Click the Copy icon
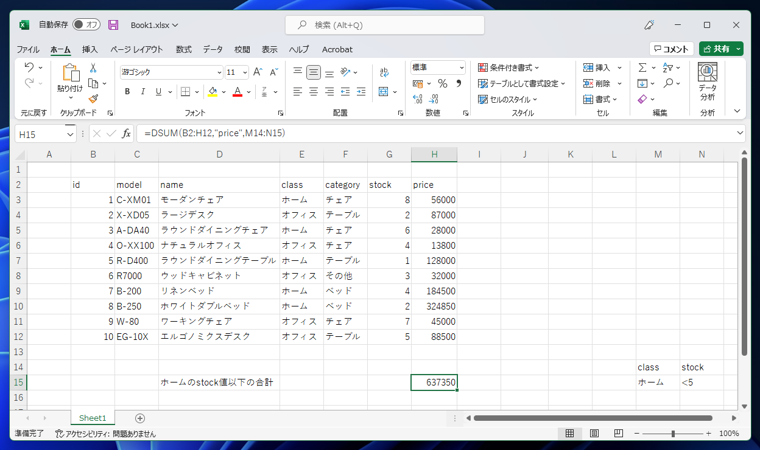This screenshot has width=760, height=450. (x=93, y=83)
